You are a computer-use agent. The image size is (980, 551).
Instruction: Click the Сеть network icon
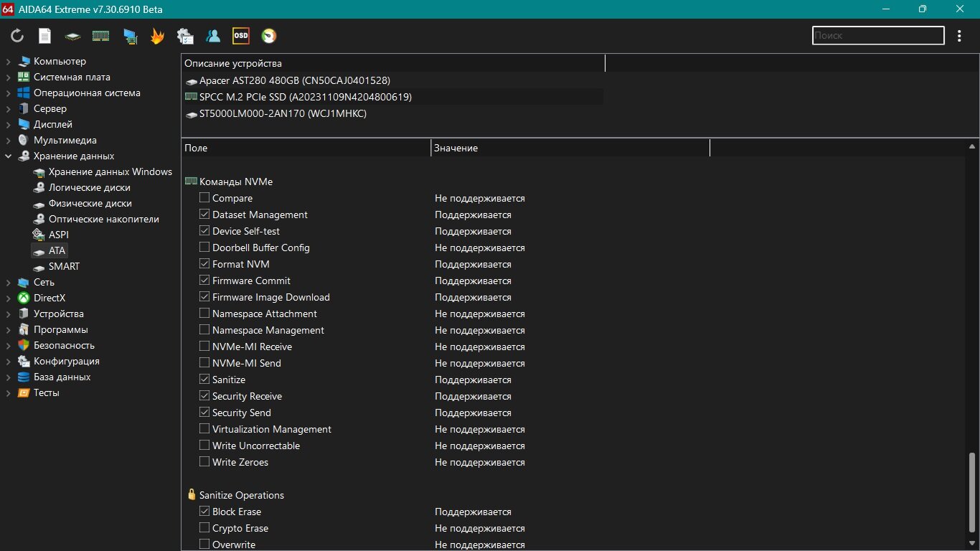(x=24, y=282)
